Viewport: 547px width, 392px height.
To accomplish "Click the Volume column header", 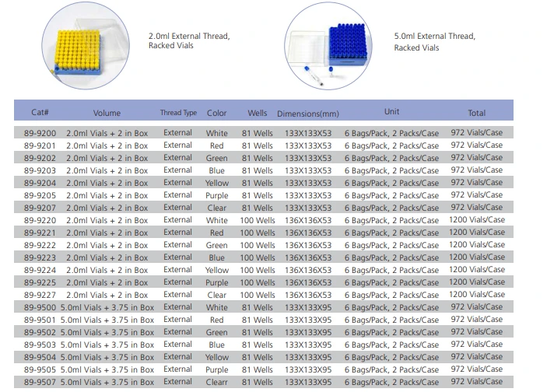I will pos(107,113).
